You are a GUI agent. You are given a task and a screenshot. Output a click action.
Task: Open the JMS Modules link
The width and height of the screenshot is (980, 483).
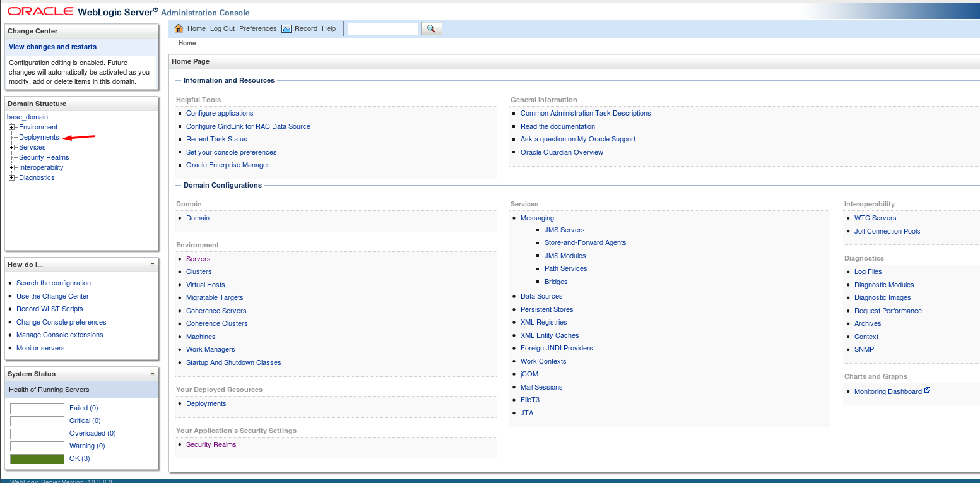tap(565, 256)
